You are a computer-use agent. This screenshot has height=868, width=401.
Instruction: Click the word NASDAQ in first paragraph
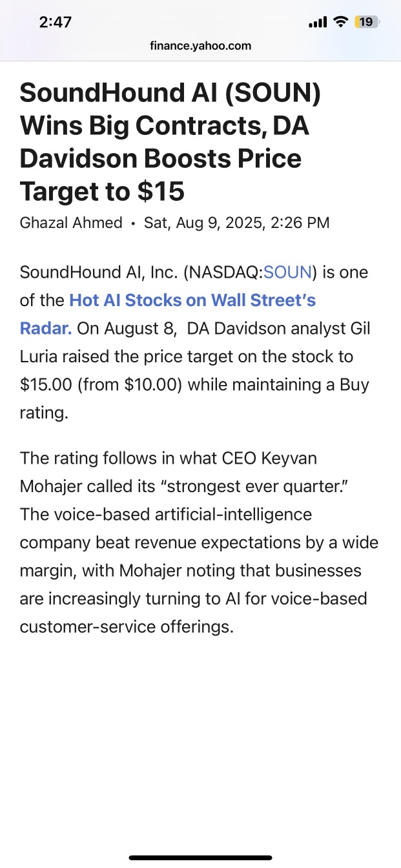coord(223,273)
